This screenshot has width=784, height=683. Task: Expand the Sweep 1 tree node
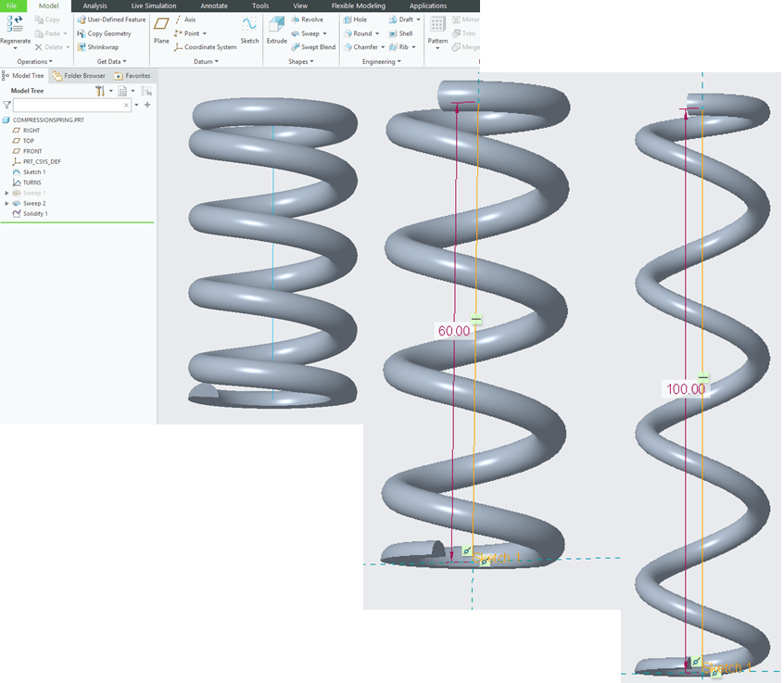pyautogui.click(x=6, y=193)
